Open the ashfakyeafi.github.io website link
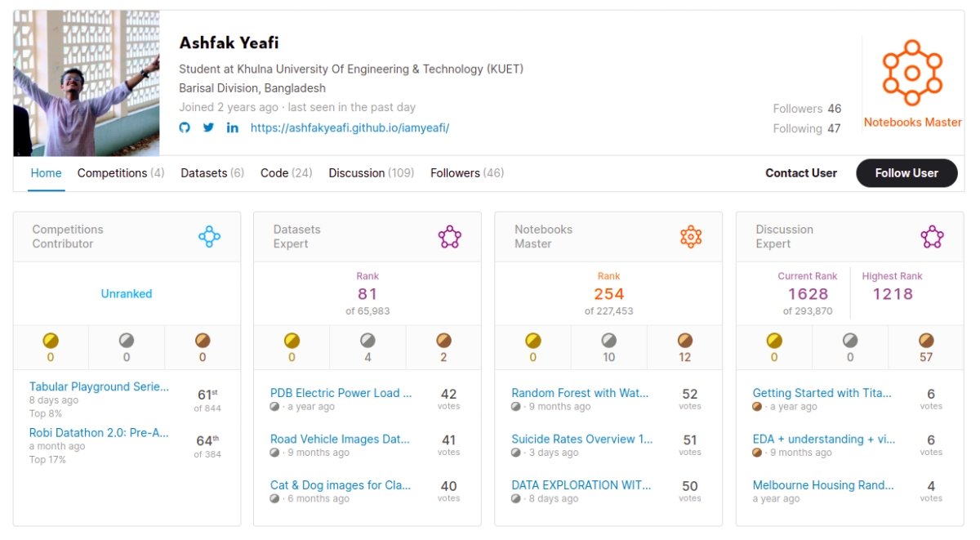This screenshot has width=980, height=540. (x=350, y=128)
